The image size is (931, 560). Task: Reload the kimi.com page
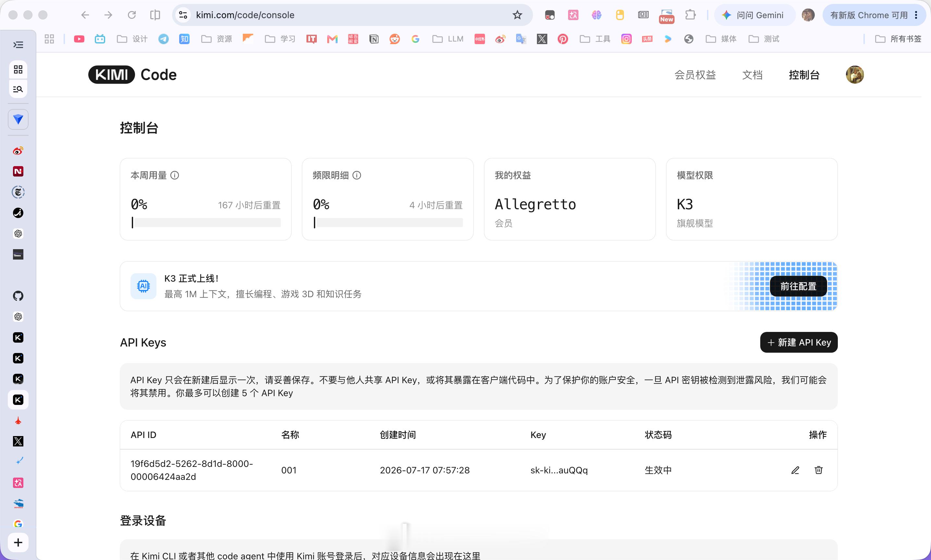(x=132, y=15)
